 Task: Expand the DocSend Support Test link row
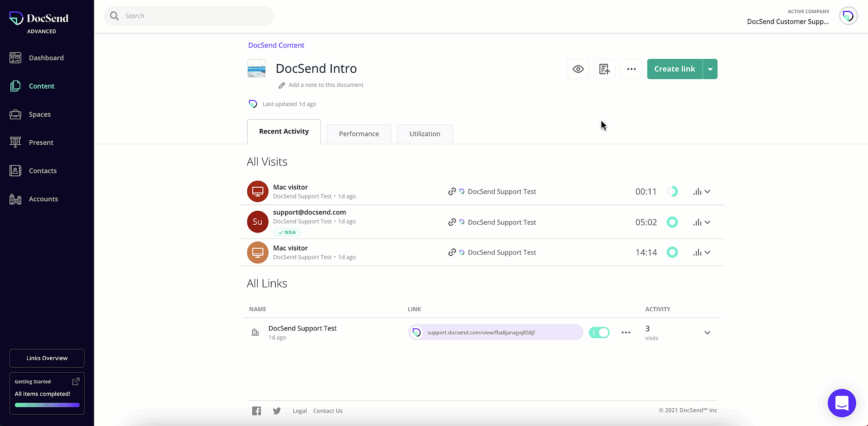click(708, 333)
